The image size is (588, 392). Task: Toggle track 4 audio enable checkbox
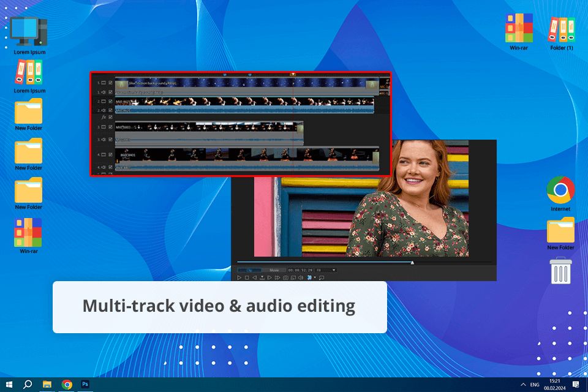pyautogui.click(x=110, y=167)
